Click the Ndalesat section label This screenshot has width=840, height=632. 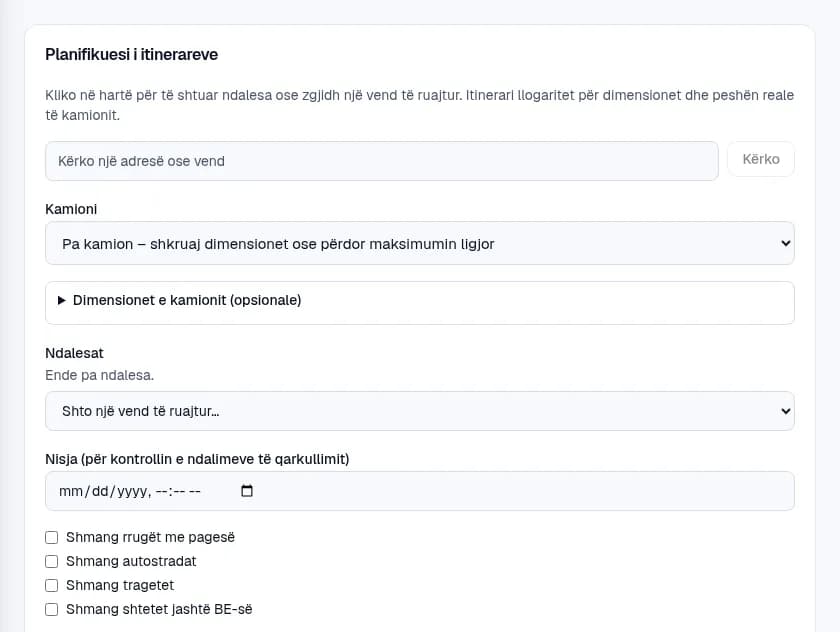74,353
